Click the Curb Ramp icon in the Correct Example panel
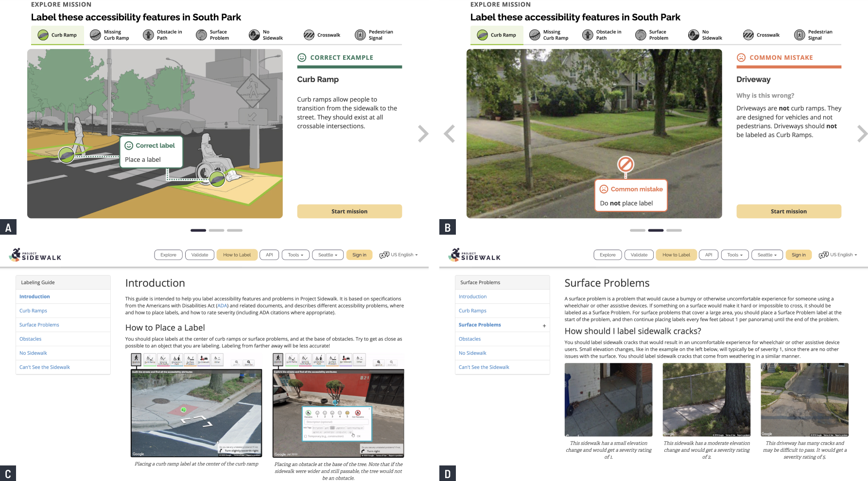Viewport: 868px width, 481px height. pyautogui.click(x=43, y=35)
